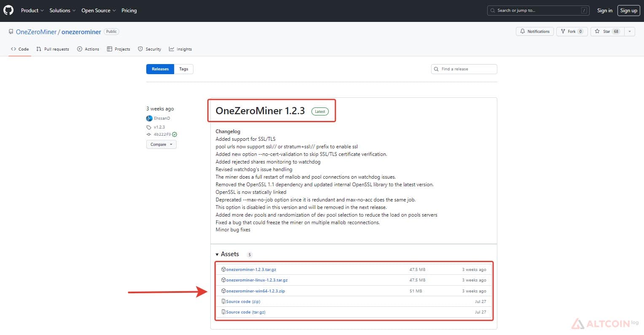The height and width of the screenshot is (335, 644).
Task: Click the Search or jump to field
Action: click(x=538, y=11)
